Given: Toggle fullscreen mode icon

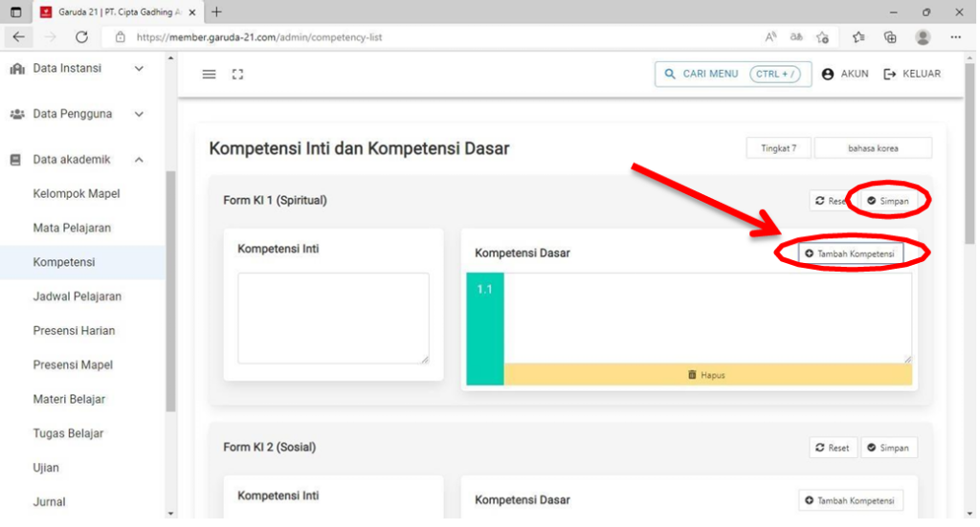Looking at the screenshot, I should pyautogui.click(x=237, y=75).
